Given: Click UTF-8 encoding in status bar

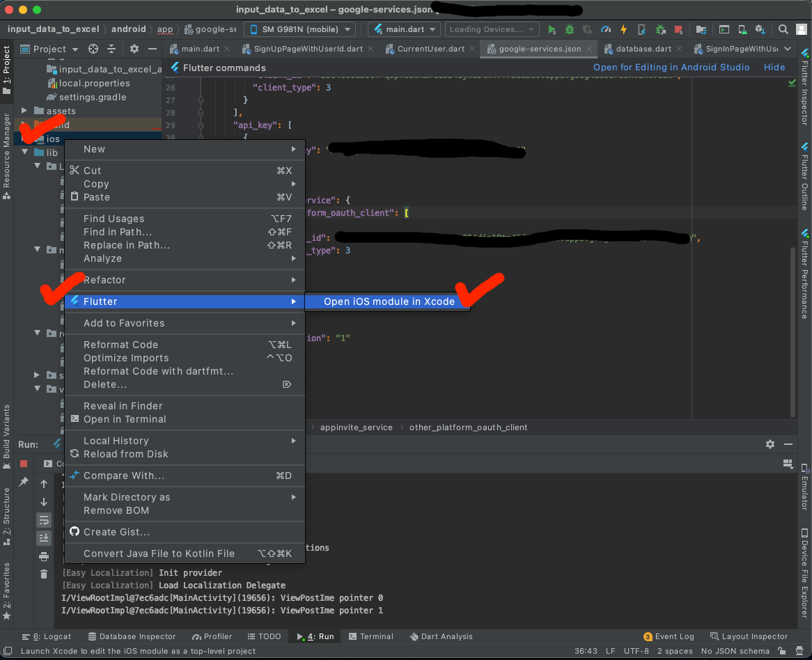Looking at the screenshot, I should [x=636, y=651].
